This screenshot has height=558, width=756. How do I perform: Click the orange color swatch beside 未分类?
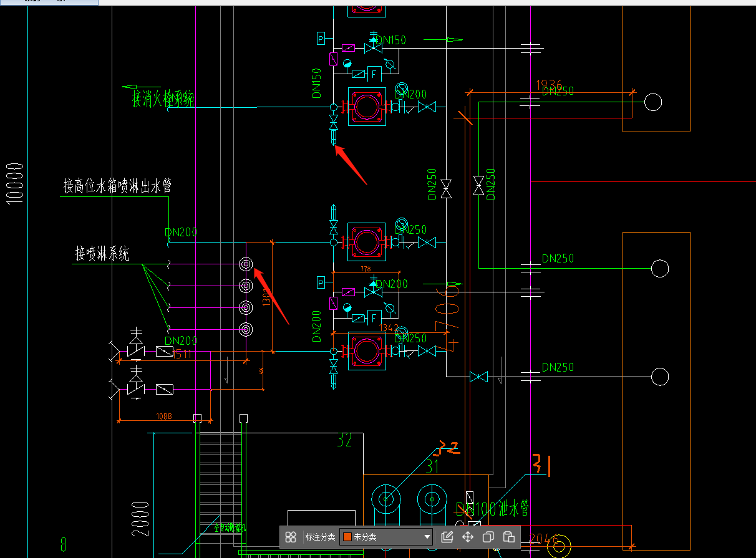(x=347, y=537)
